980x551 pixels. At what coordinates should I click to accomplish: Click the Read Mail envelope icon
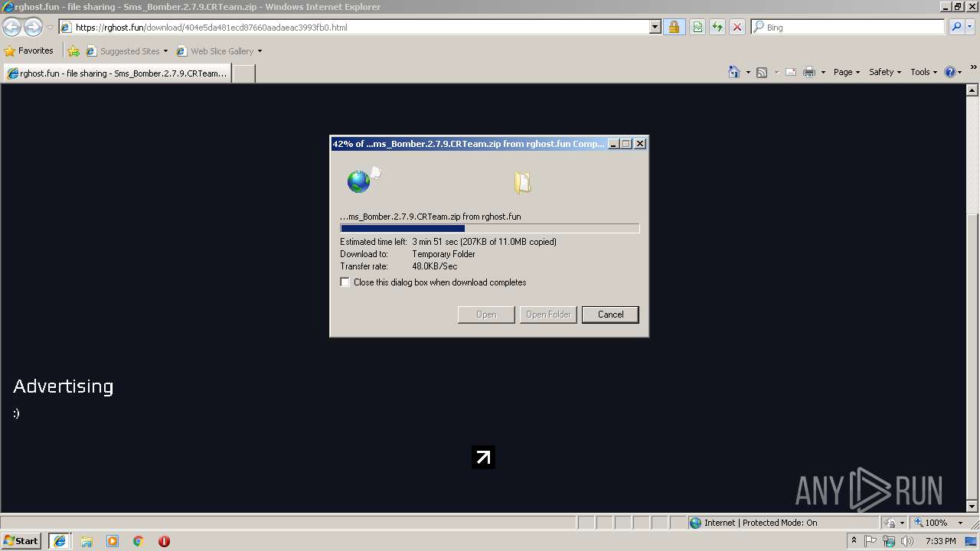[x=791, y=72]
